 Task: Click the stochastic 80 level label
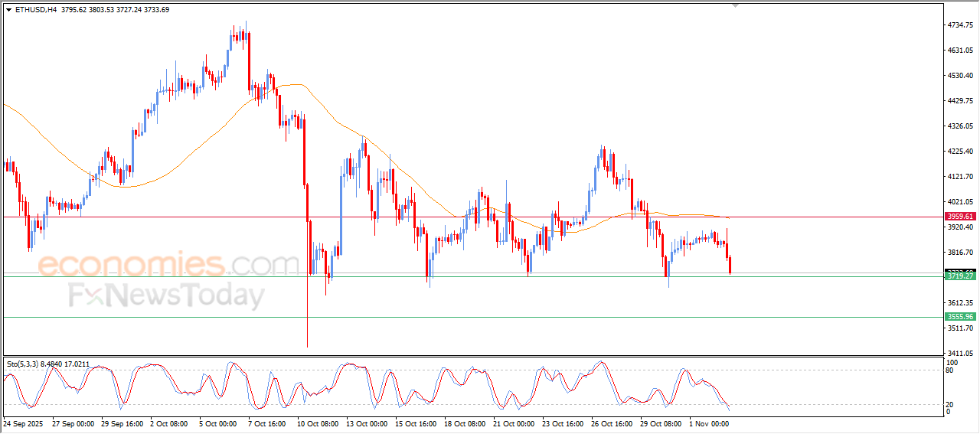point(950,370)
